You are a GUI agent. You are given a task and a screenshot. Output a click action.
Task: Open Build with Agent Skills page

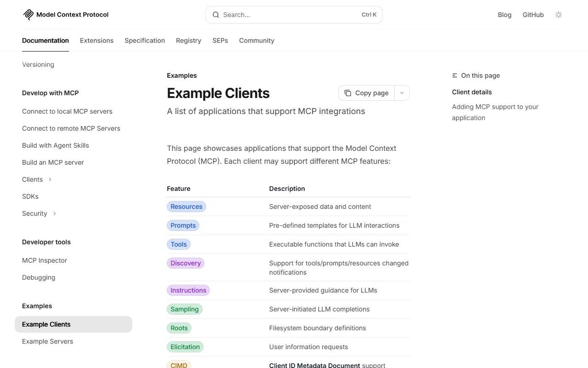tap(56, 145)
